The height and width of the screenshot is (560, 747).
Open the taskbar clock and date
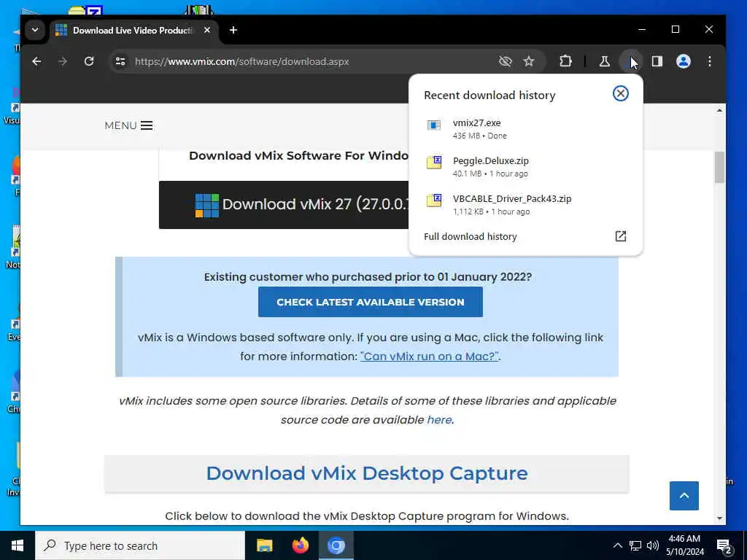tap(684, 545)
